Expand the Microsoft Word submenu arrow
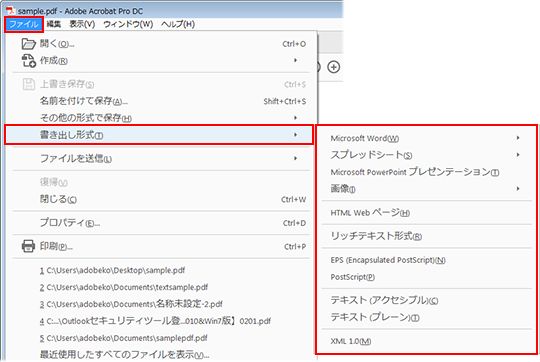This screenshot has height=362, width=540. pyautogui.click(x=518, y=138)
